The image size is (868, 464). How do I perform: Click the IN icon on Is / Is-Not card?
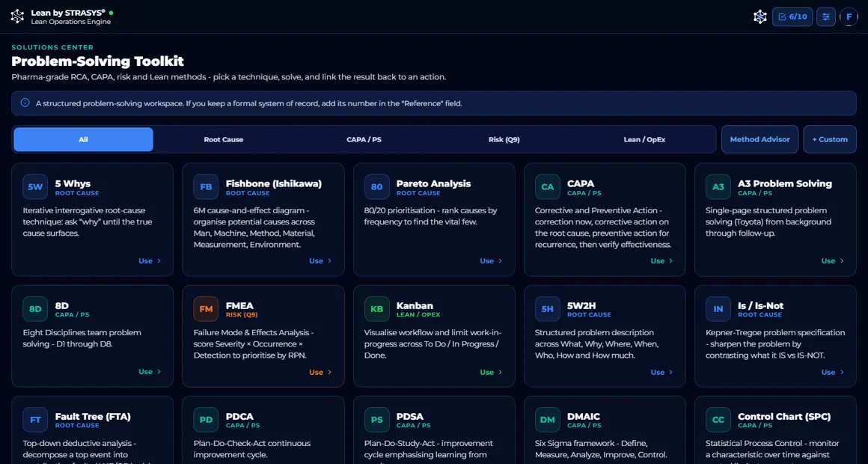tap(718, 309)
